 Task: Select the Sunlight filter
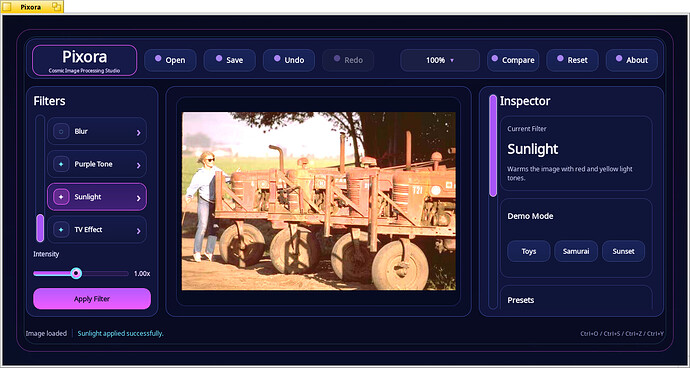tap(97, 197)
